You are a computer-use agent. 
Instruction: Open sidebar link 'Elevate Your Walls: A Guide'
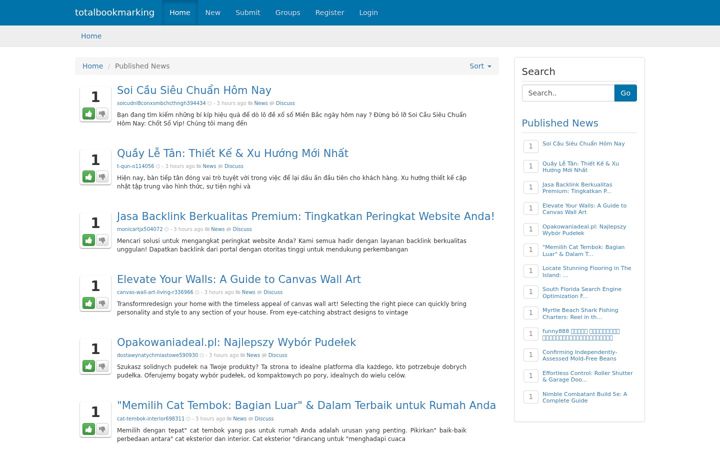point(584,208)
